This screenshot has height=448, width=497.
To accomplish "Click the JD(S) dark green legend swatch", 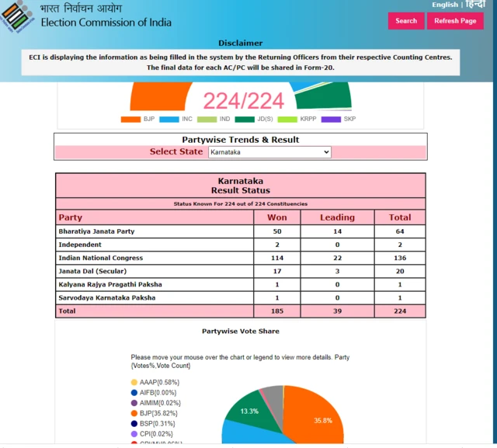I will (x=245, y=119).
